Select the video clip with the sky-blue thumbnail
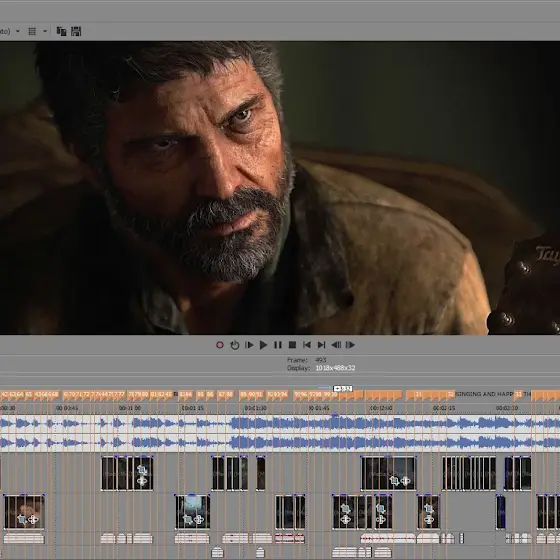560x560 pixels. click(192, 511)
